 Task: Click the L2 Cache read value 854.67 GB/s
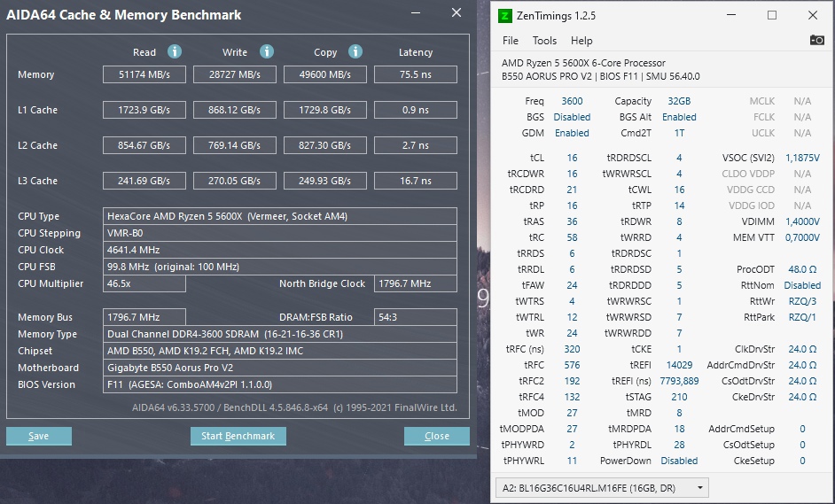144,145
